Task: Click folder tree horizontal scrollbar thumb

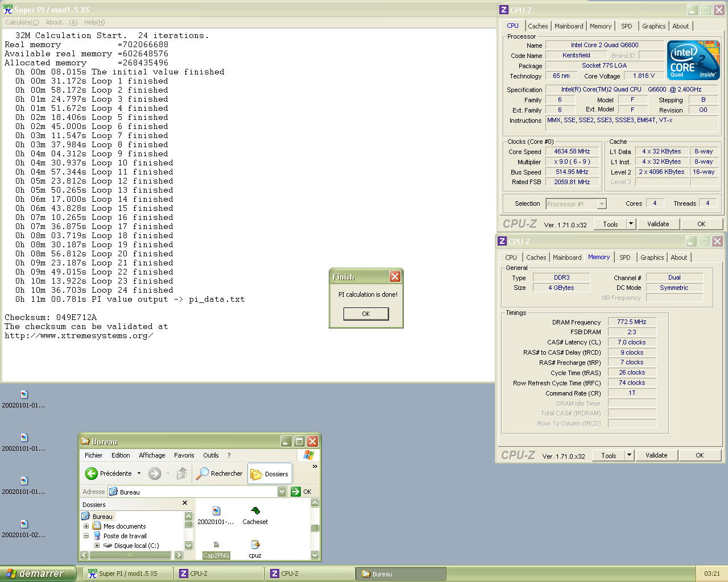Action: point(130,555)
